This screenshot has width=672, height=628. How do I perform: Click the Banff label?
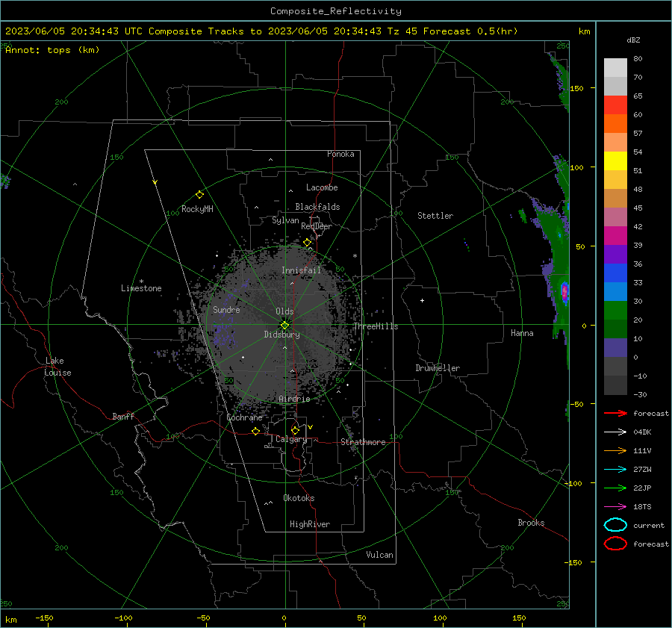(123, 417)
